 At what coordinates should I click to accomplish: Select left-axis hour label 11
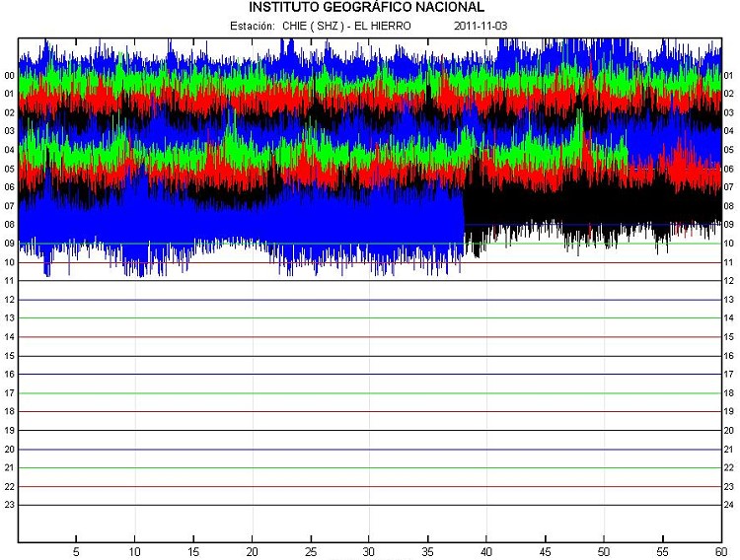(x=9, y=281)
